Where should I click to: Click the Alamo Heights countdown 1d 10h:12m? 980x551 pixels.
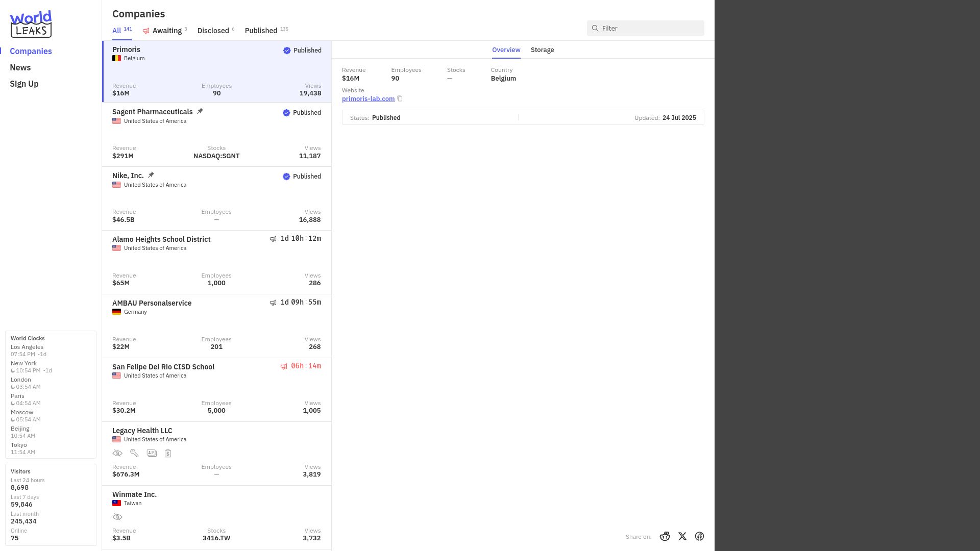301,239
